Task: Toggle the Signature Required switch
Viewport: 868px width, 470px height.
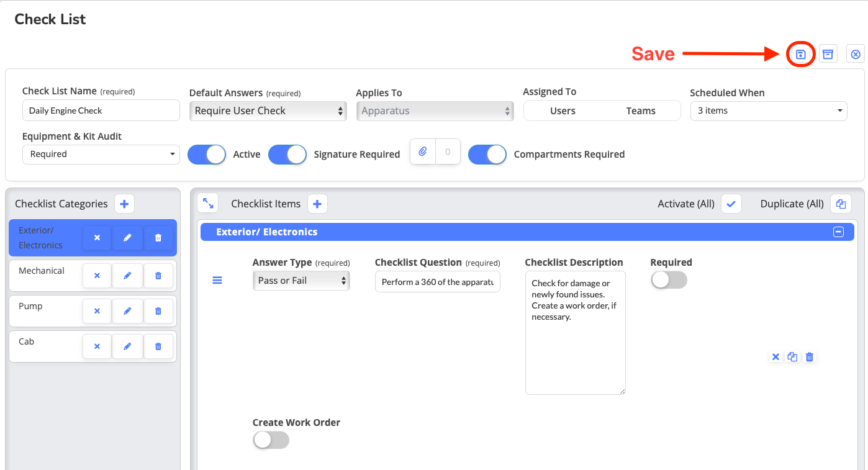Action: (x=287, y=155)
